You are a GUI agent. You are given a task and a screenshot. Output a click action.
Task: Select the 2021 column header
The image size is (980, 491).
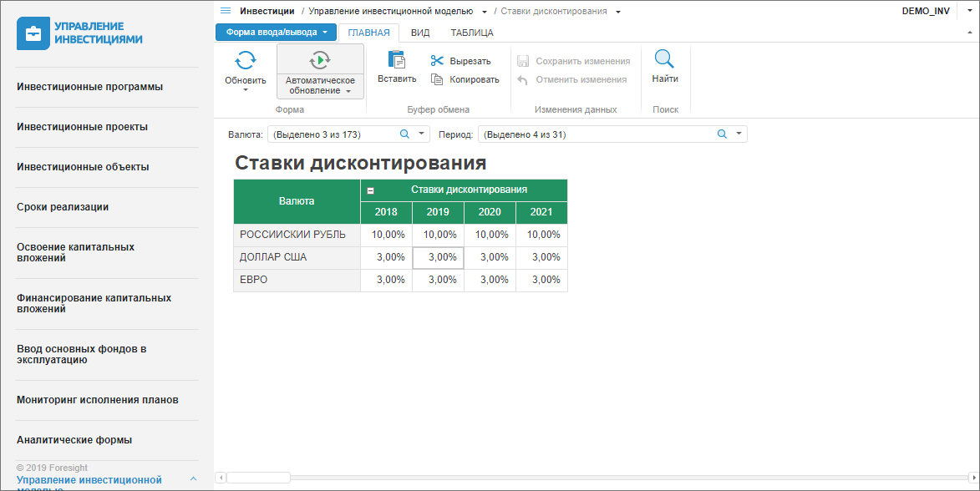click(542, 212)
